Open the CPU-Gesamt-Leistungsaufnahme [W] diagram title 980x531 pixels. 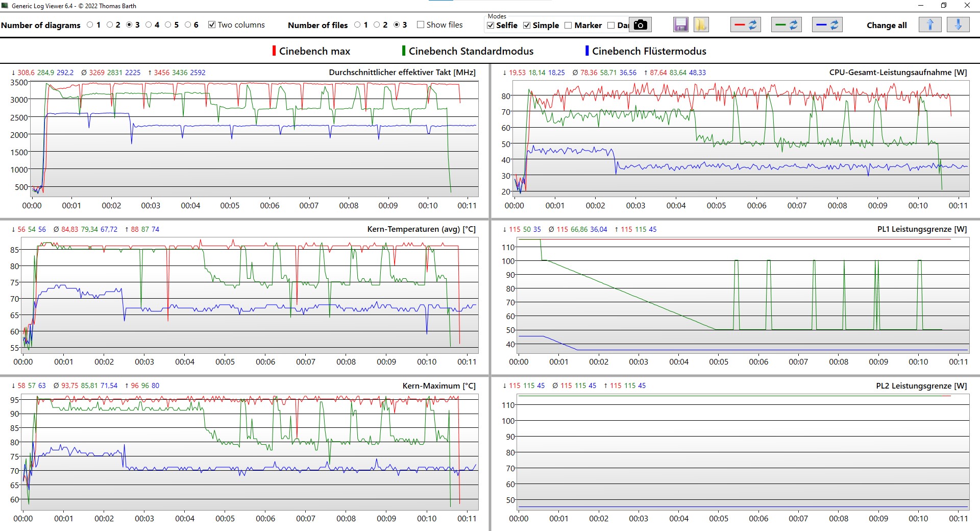898,73
